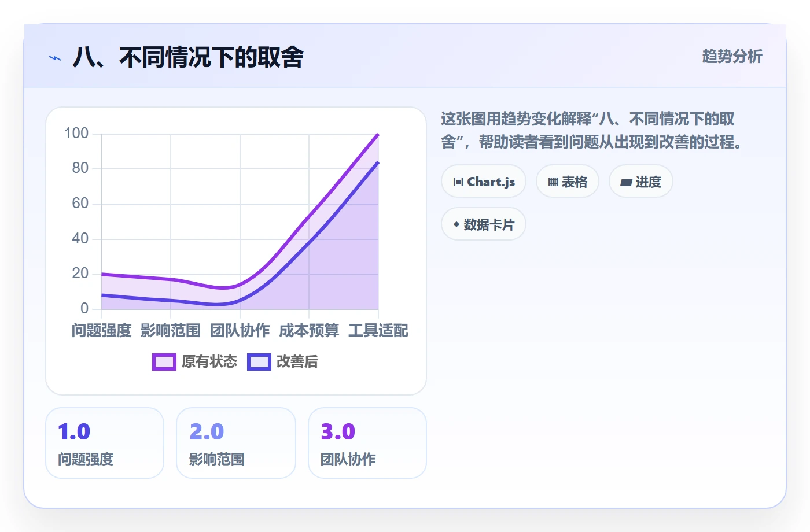Click the 40 y-axis value
This screenshot has height=532, width=810.
[x=80, y=239]
